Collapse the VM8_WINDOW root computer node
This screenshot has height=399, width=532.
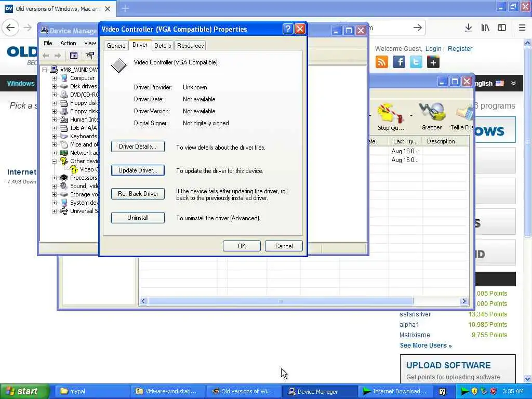coord(44,70)
